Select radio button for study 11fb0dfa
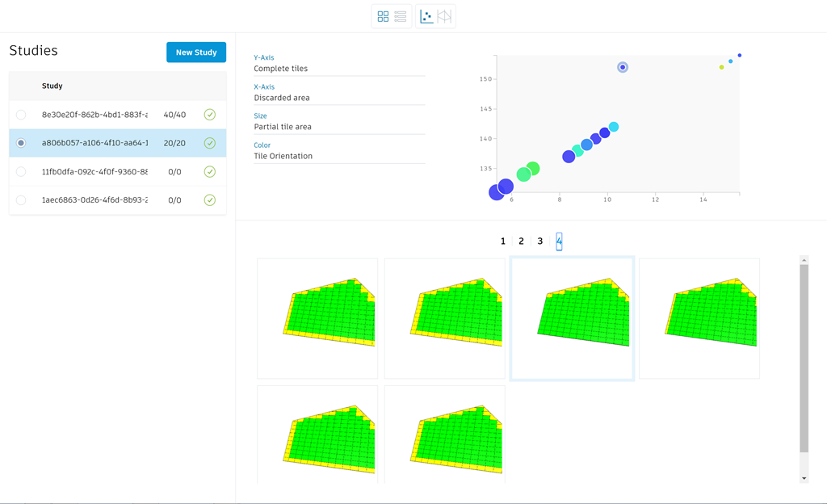The image size is (827, 504). coord(21,171)
